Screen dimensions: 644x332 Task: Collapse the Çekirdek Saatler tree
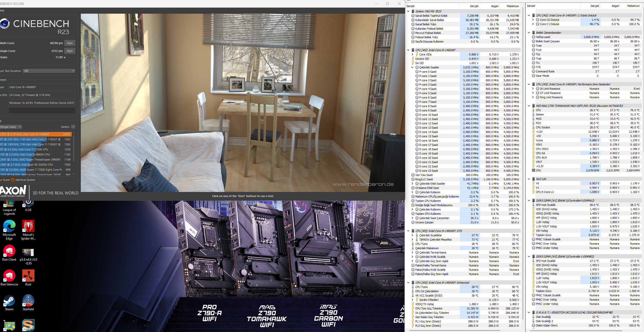coord(412,67)
